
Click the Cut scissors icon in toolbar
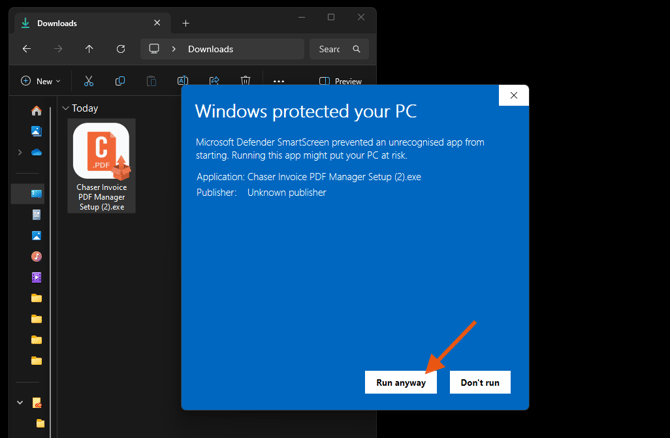pos(89,81)
